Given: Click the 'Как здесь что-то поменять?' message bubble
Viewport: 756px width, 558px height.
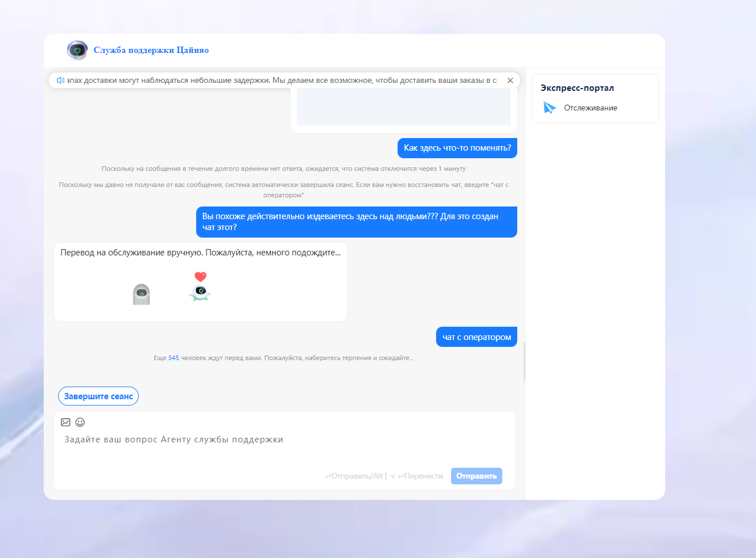Looking at the screenshot, I should coord(457,148).
